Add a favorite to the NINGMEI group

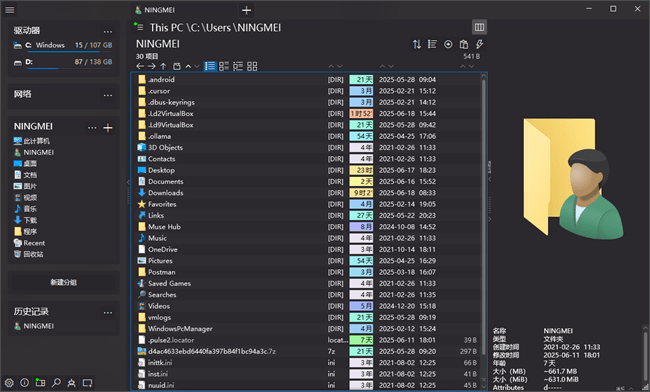[108, 128]
